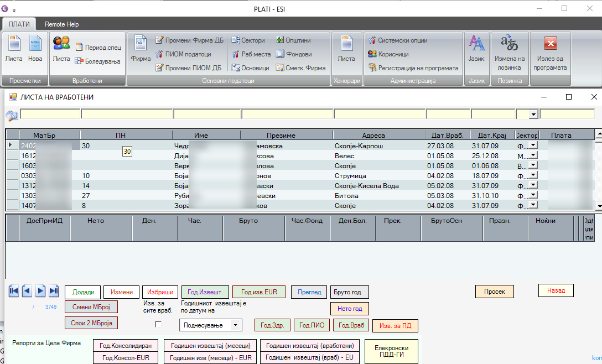This screenshot has height=364, width=602.
Task: Open sector dropdown in first employee row
Action: [x=533, y=145]
